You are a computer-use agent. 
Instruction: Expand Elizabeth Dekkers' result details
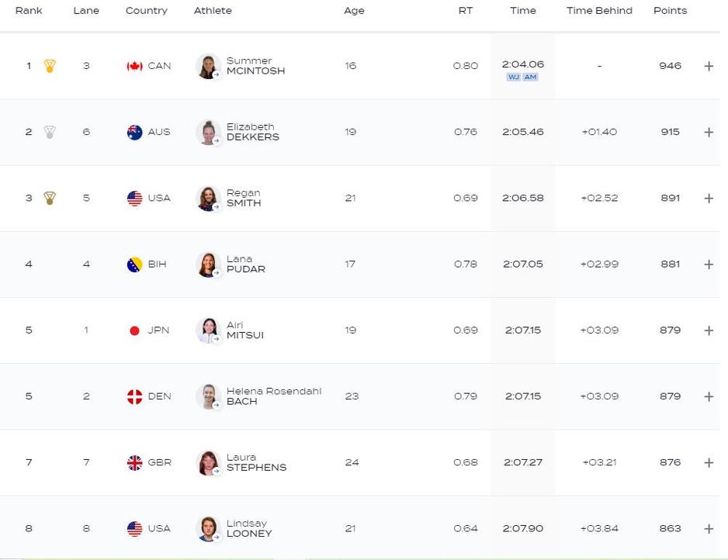click(x=709, y=132)
